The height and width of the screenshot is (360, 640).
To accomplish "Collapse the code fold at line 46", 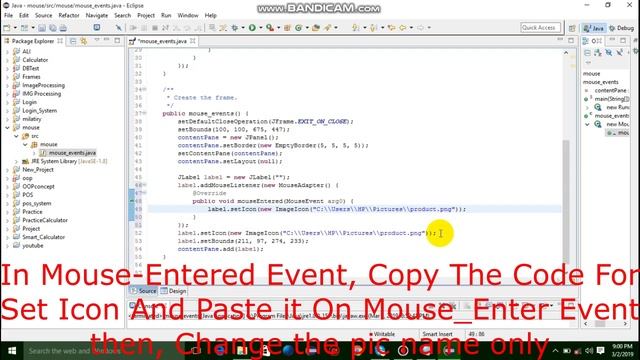I will click(144, 185).
